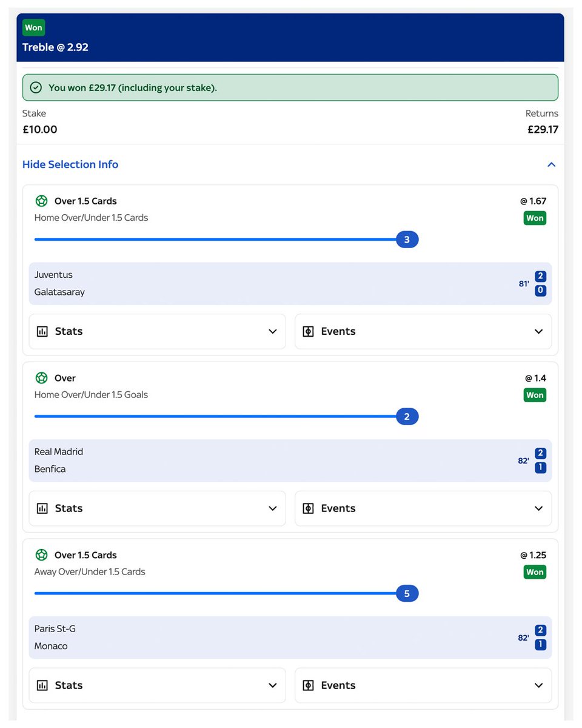Click the Hide Selection Info link

(70, 164)
